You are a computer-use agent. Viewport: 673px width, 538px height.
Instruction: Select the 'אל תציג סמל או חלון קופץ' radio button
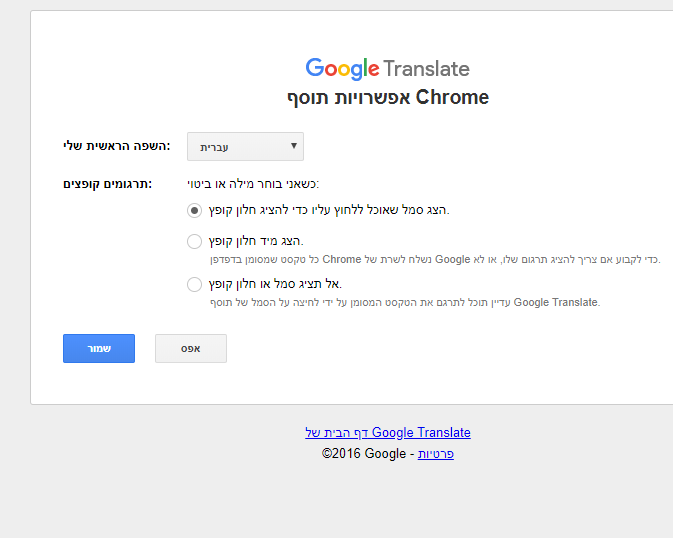(x=194, y=284)
